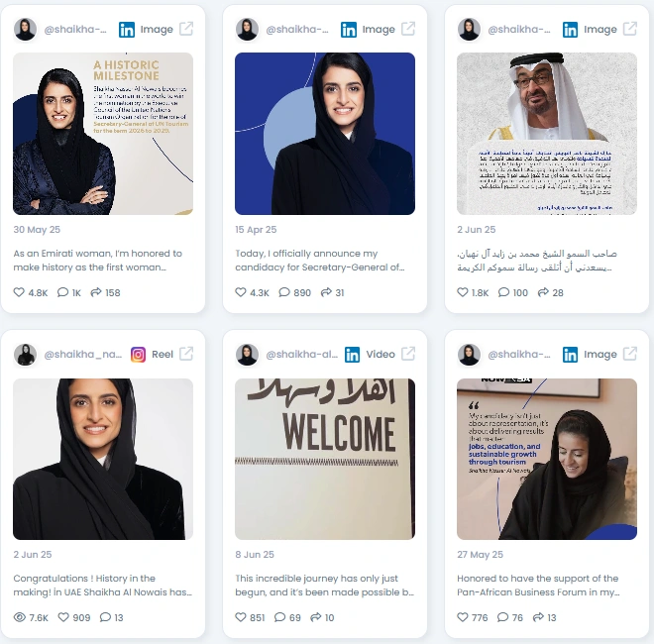Click @shaikha_na... Instagram handle
Viewport: 654px width, 644px height.
[x=83, y=354]
